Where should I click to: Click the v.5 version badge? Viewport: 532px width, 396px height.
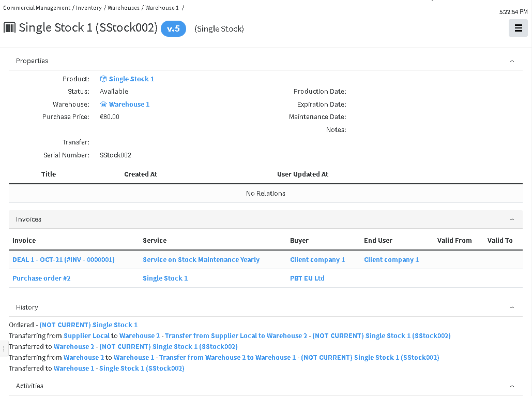click(x=173, y=28)
